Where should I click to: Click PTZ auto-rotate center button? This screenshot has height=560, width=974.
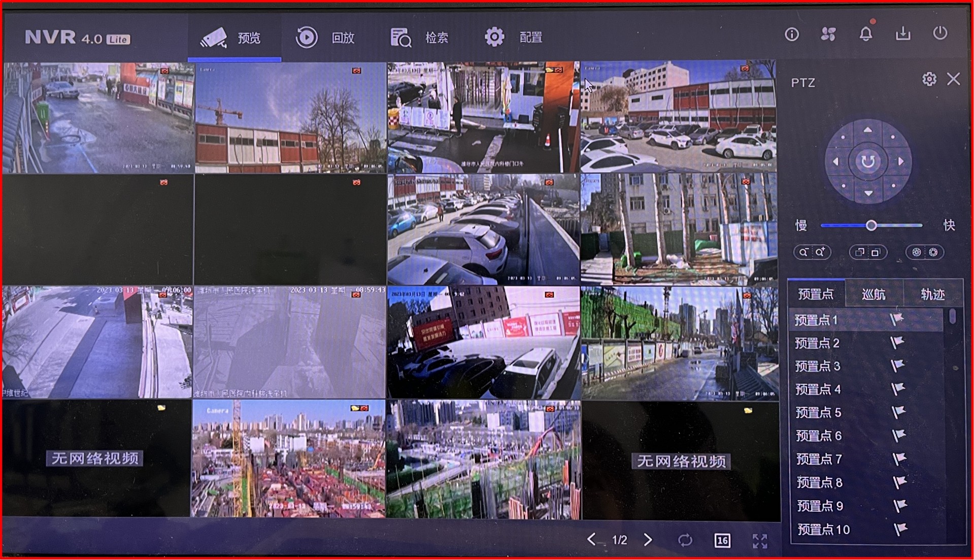pyautogui.click(x=868, y=162)
